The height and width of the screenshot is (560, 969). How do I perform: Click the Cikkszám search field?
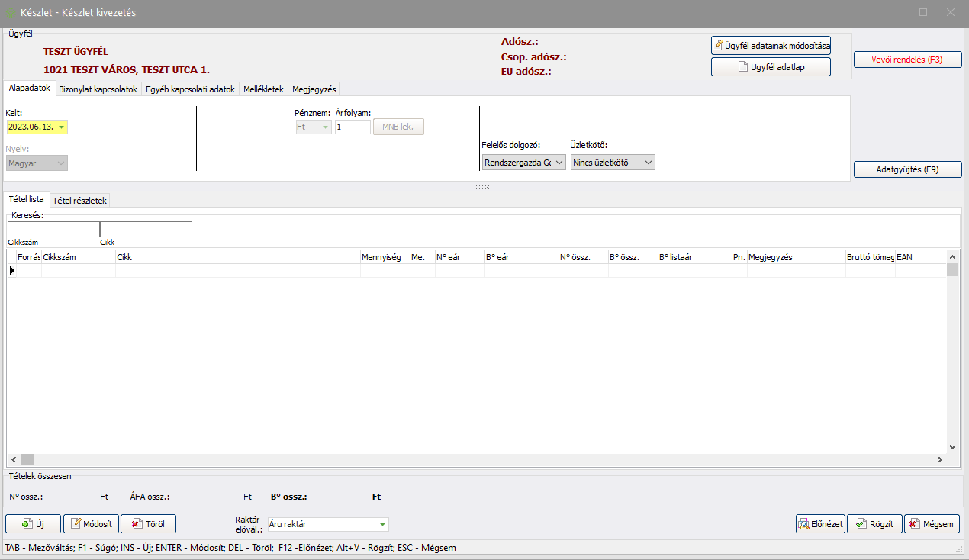point(53,230)
